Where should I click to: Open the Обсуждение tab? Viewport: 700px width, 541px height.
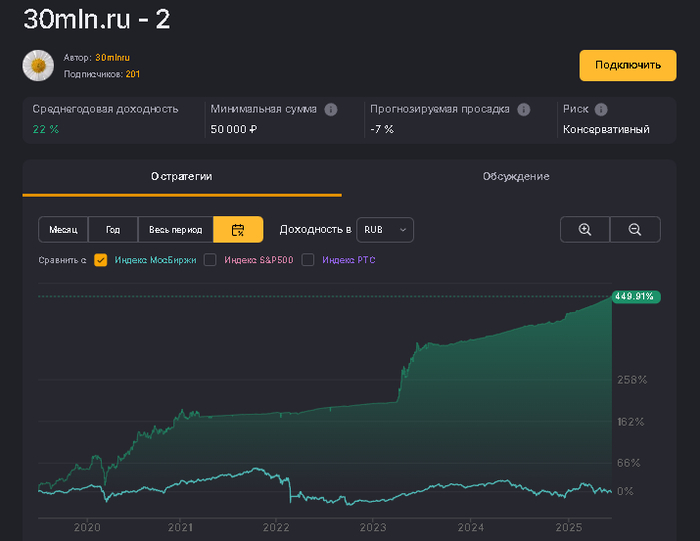point(516,176)
